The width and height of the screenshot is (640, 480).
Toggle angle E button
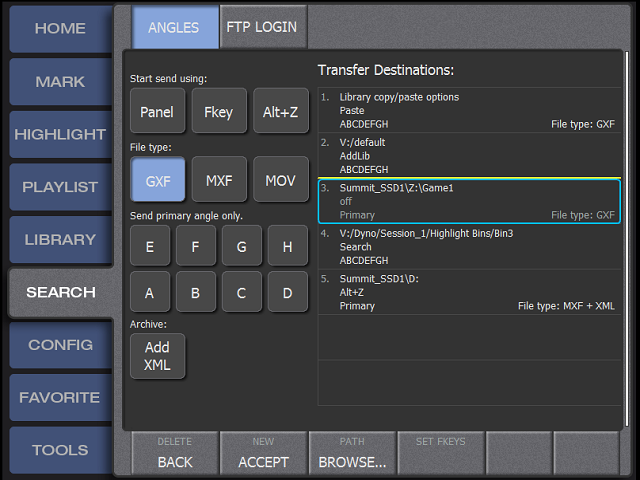[x=150, y=245]
